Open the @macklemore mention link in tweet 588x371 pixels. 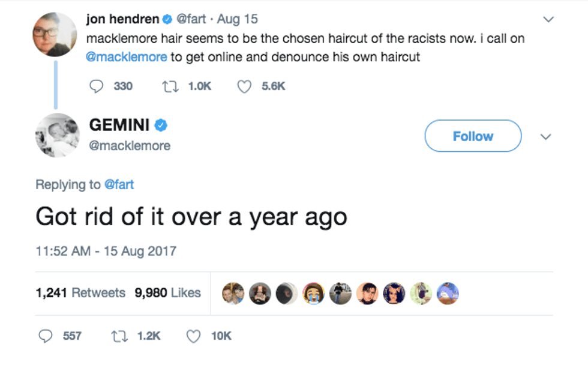(127, 58)
